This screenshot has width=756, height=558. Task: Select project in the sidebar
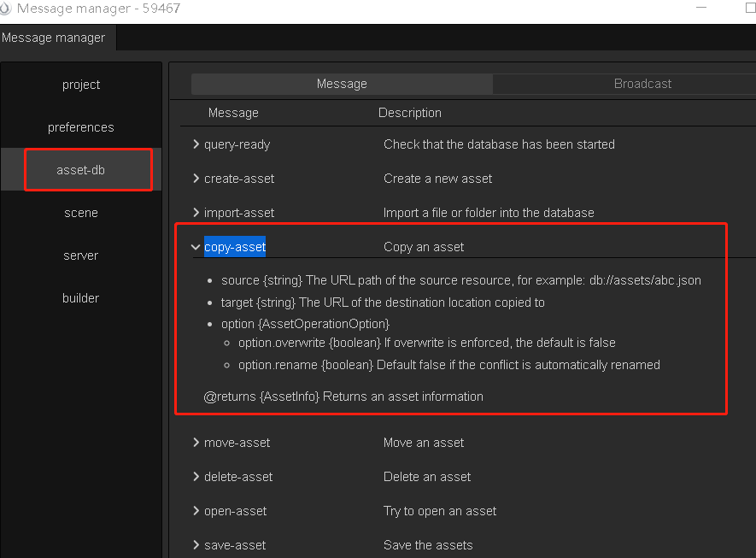pos(81,85)
